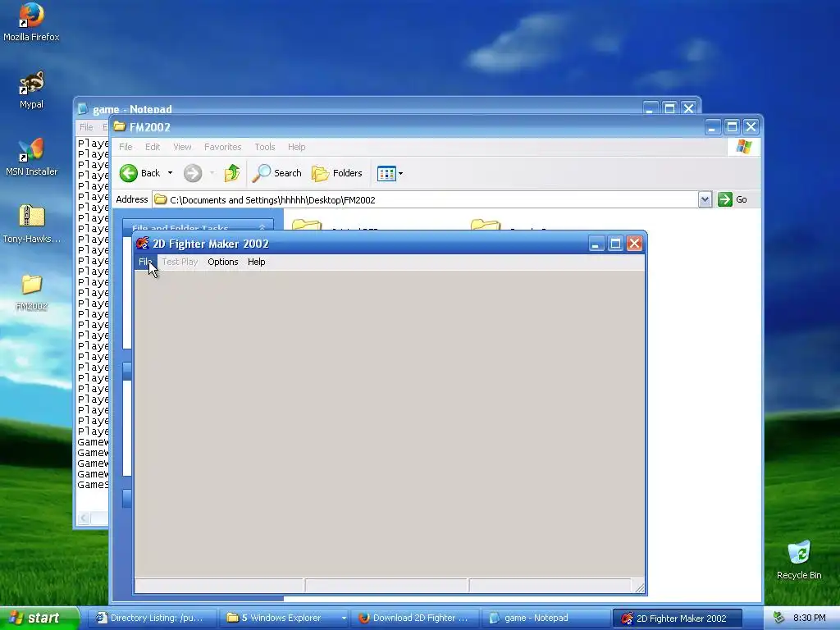Click the FM2002 window folder title icon

[120, 127]
